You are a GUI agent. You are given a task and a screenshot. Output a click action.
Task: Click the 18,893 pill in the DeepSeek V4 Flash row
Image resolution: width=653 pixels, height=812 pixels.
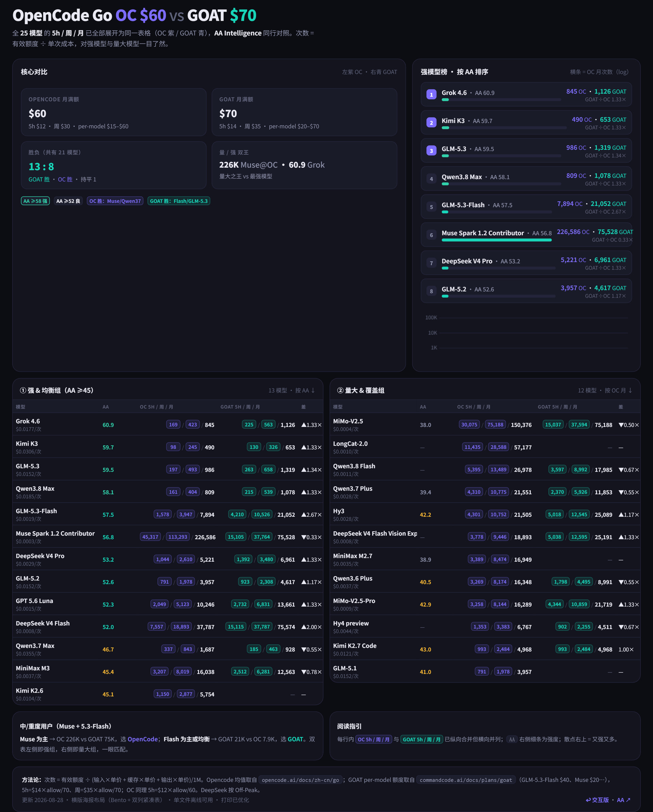click(x=181, y=627)
